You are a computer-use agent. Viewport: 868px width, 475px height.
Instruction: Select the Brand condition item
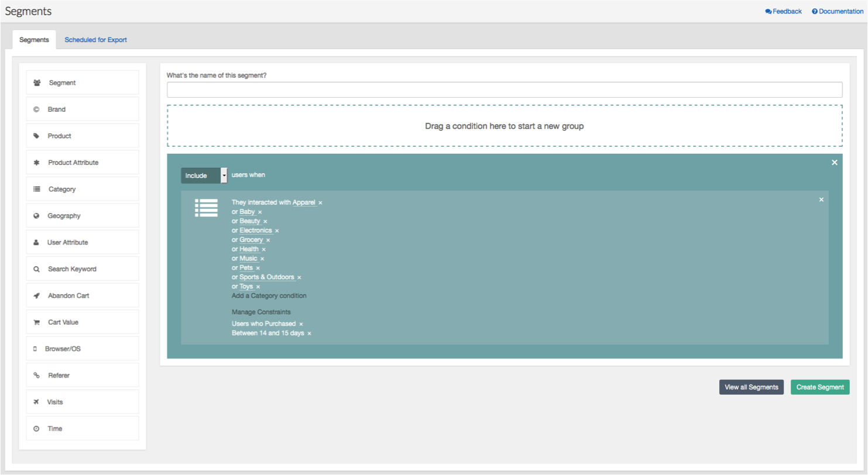[x=83, y=109]
